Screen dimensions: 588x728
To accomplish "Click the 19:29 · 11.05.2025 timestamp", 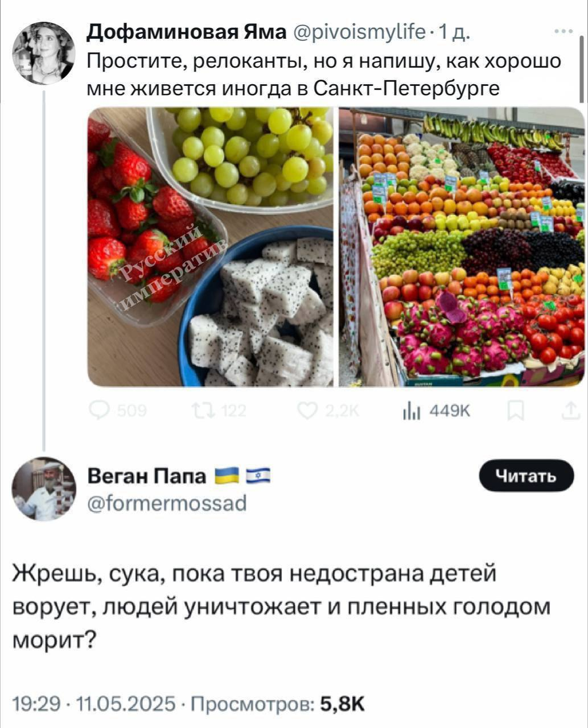I will pos(94,704).
